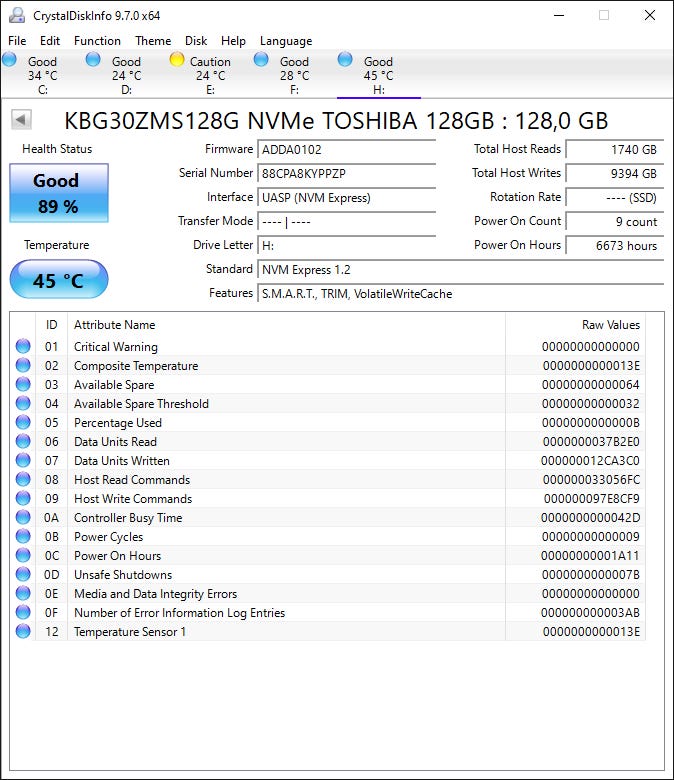This screenshot has height=780, width=674.
Task: Click the Serial Number field
Action: tap(346, 173)
